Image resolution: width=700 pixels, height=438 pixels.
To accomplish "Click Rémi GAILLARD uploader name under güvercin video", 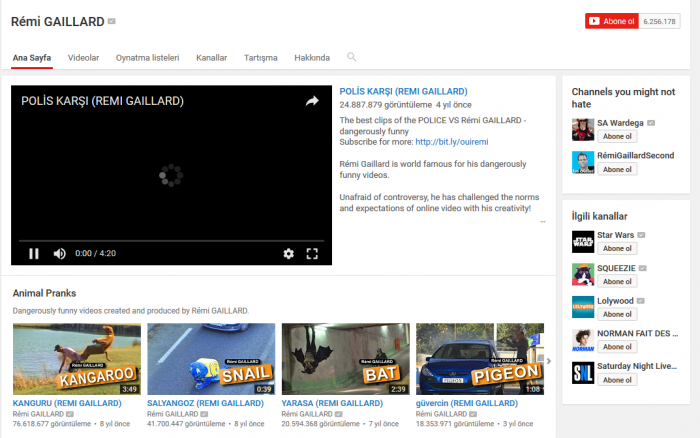I will (442, 414).
